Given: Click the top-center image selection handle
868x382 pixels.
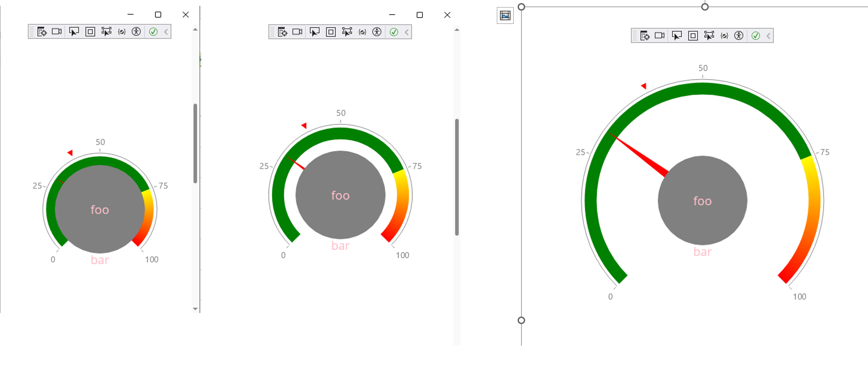Looking at the screenshot, I should click(x=705, y=7).
